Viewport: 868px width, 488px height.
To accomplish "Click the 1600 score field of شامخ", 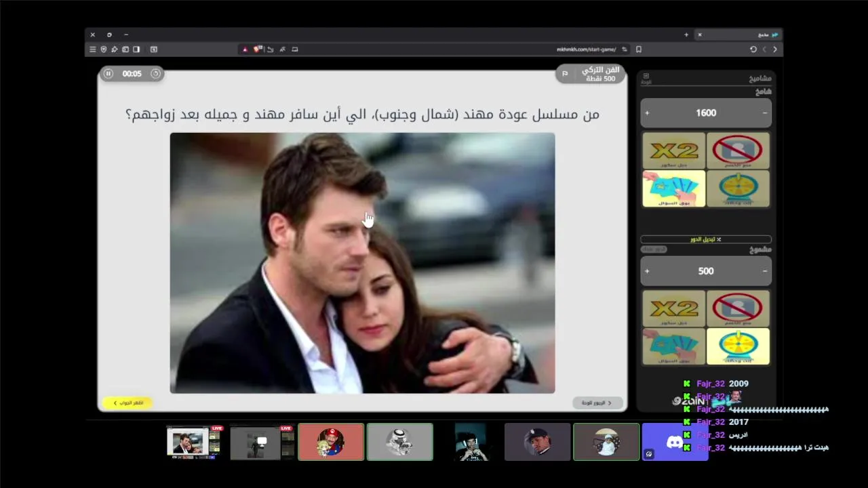I will coord(706,113).
